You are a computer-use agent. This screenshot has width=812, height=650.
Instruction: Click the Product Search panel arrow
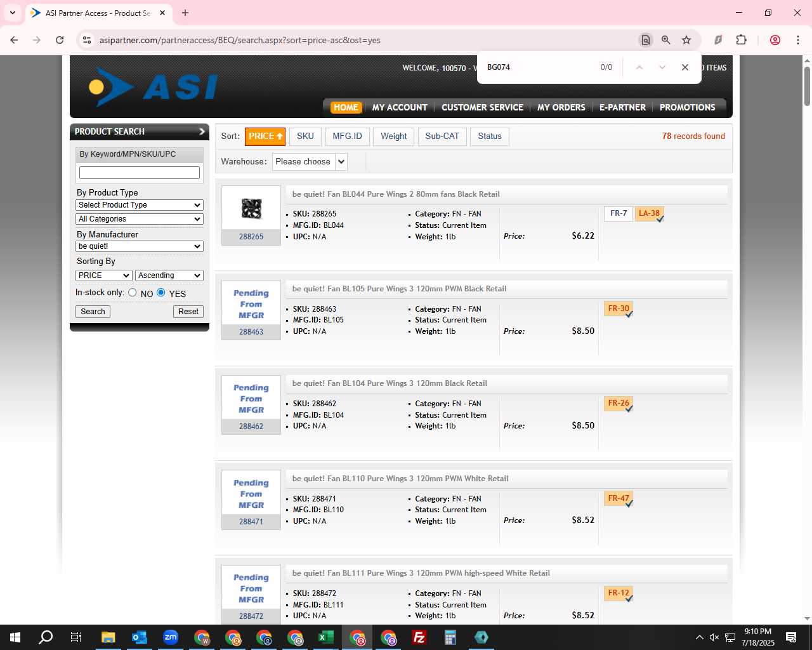[x=202, y=131]
